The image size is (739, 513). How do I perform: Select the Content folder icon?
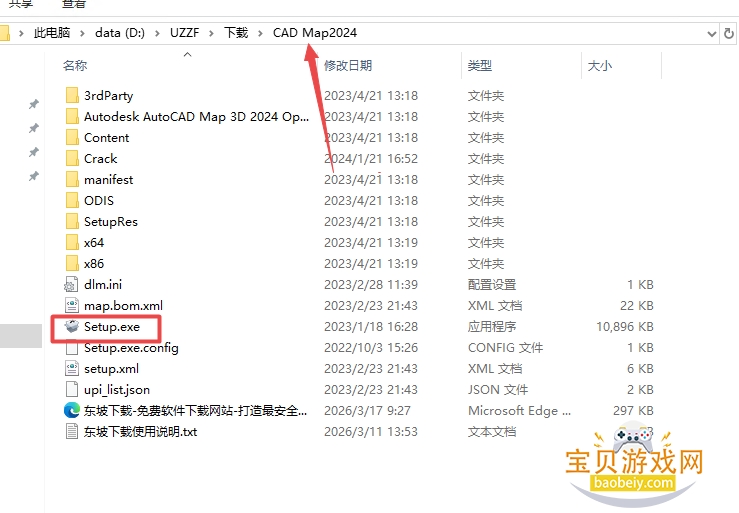pos(72,137)
